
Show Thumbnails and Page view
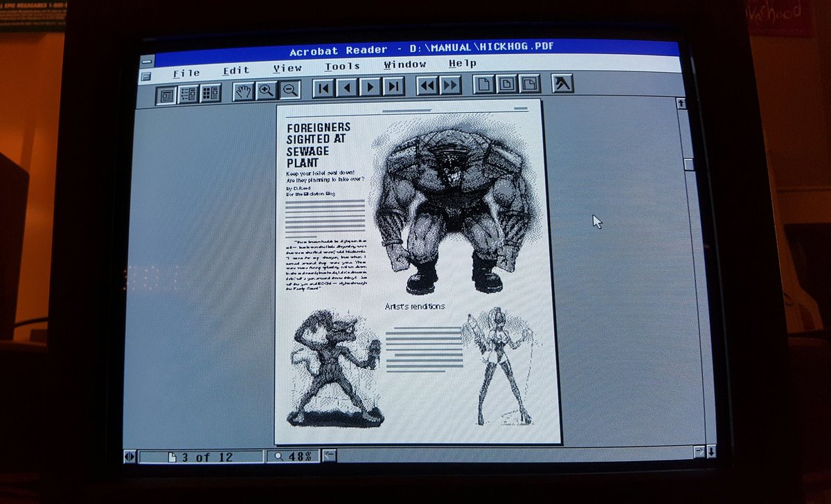pos(210,93)
